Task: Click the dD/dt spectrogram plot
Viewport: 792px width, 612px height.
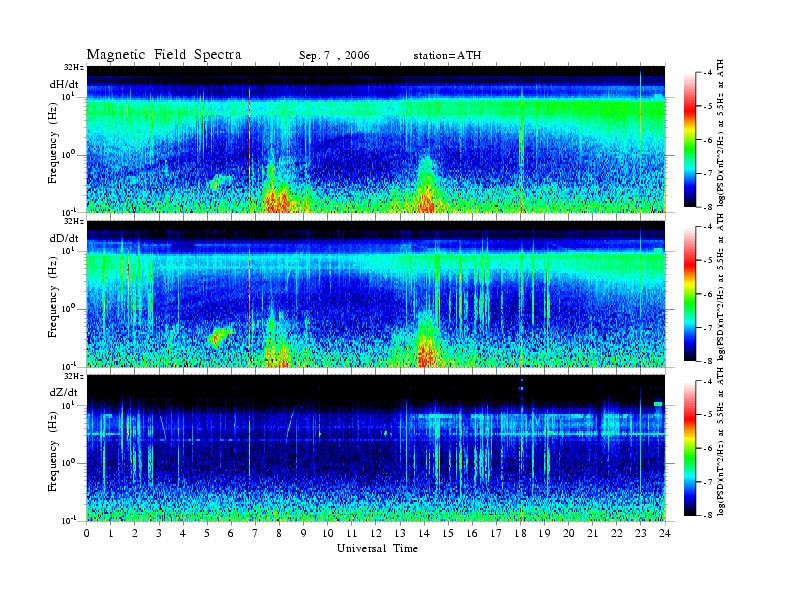Action: tap(376, 293)
